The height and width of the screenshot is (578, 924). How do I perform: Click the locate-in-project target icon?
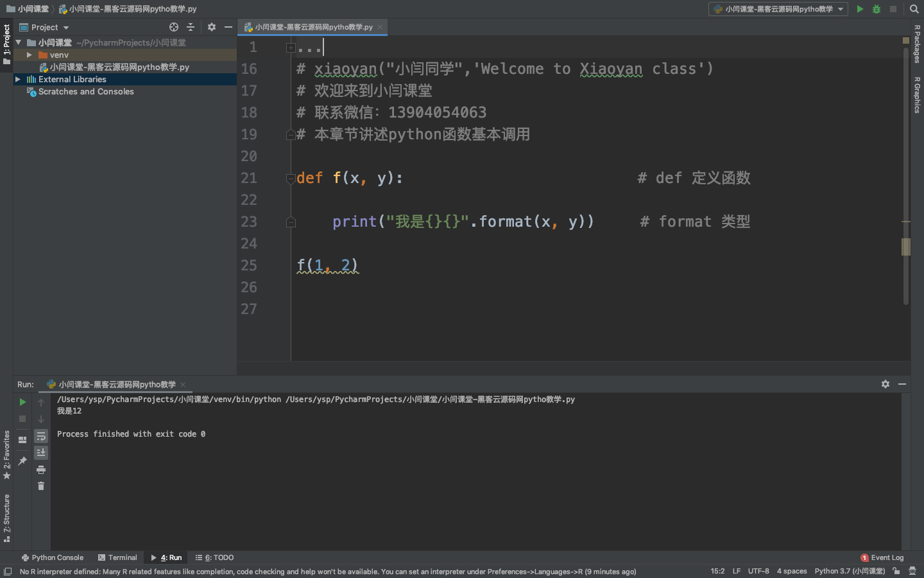tap(174, 27)
